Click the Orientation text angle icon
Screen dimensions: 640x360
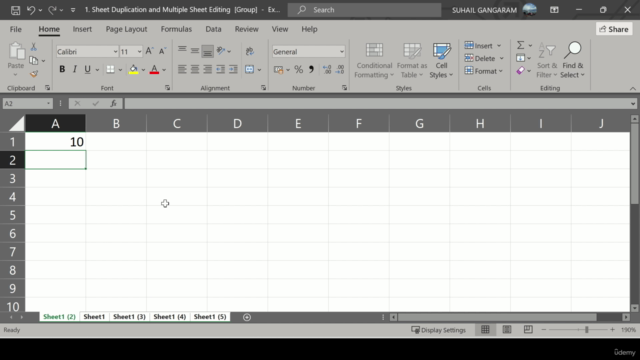pyautogui.click(x=221, y=51)
